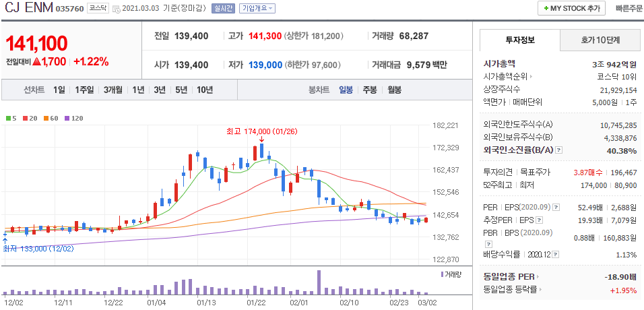Viewport: 644px width, 310px height.
Task: Click the arrow next to 시가총액순위
Action: 531,76
